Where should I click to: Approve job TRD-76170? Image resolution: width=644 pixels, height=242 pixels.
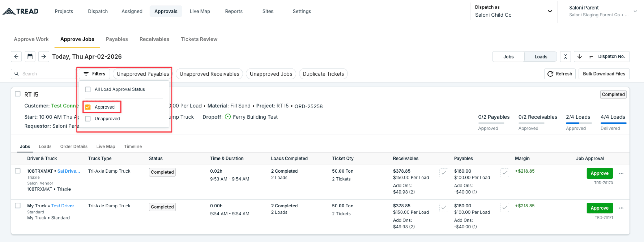600,173
